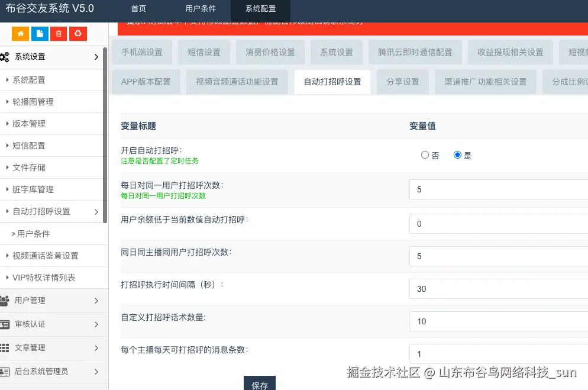Open the 分享设置 settings page
This screenshot has width=588, height=390.
point(403,82)
